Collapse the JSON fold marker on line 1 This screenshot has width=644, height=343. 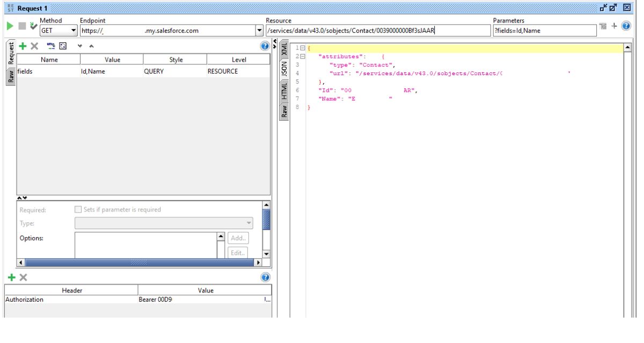point(303,48)
